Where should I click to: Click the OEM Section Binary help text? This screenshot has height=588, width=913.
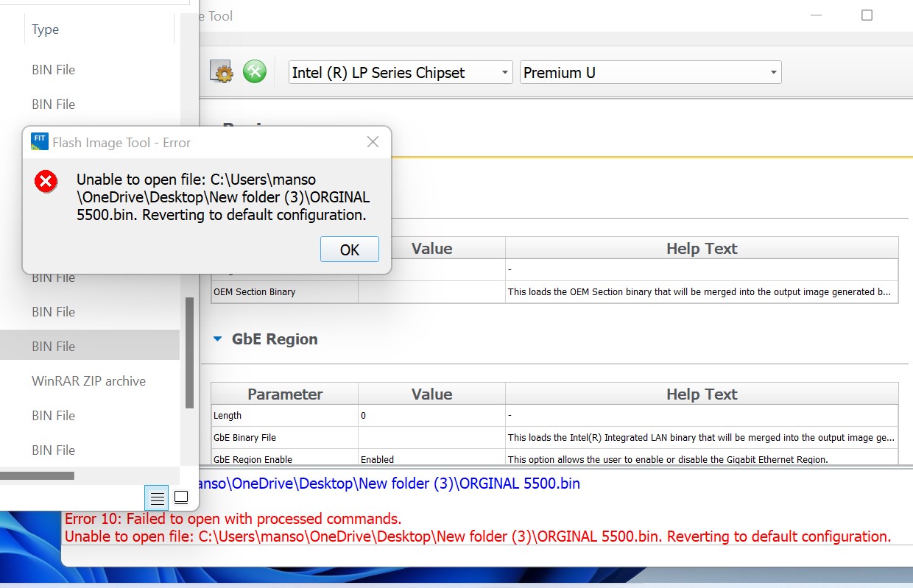point(701,291)
